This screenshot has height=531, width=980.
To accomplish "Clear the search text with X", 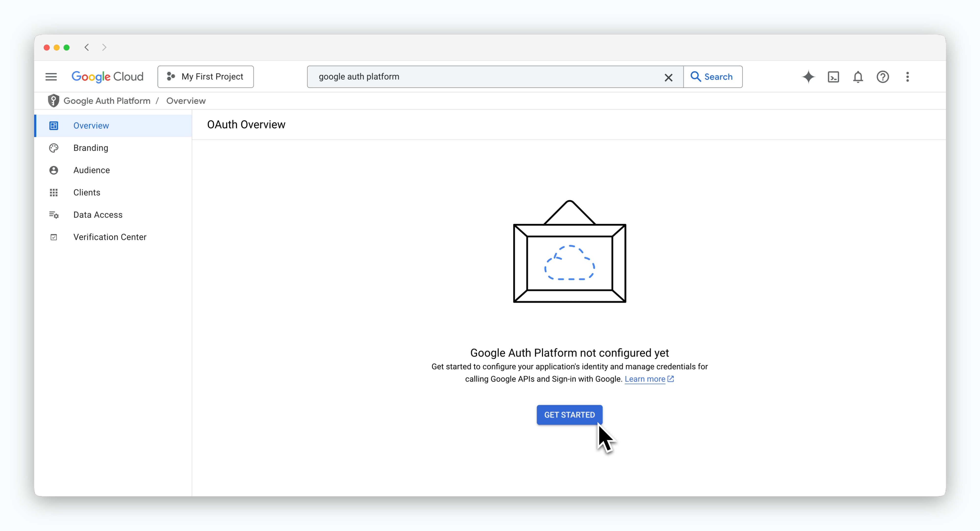I will 668,77.
